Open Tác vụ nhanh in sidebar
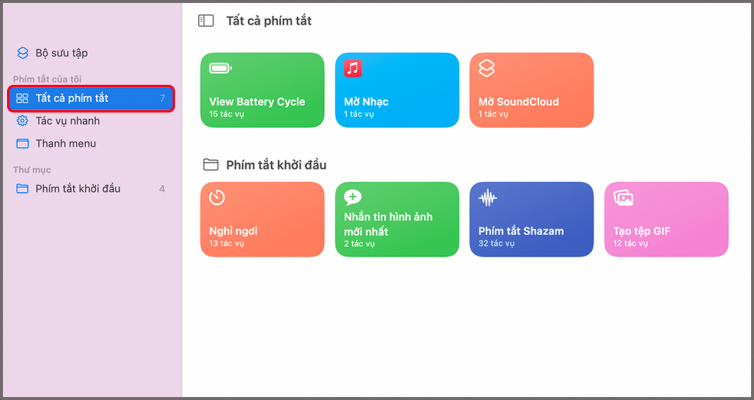Viewport: 754px width, 400px height. tap(68, 121)
